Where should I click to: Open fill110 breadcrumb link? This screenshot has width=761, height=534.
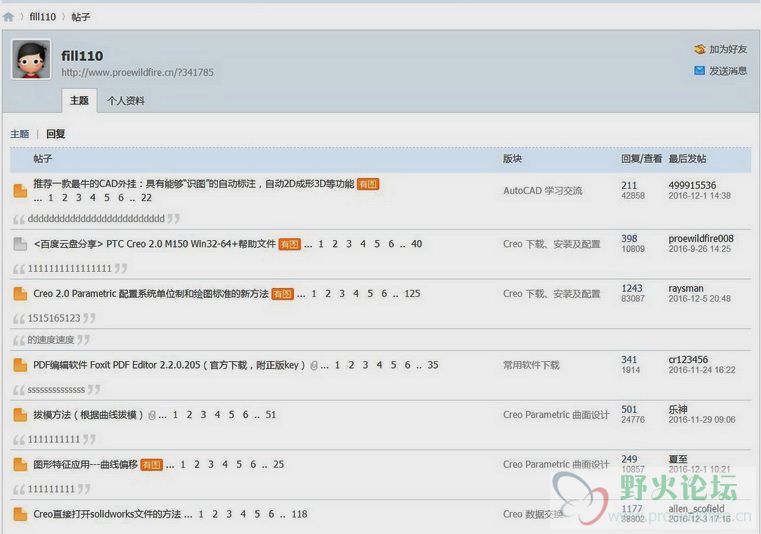point(43,17)
